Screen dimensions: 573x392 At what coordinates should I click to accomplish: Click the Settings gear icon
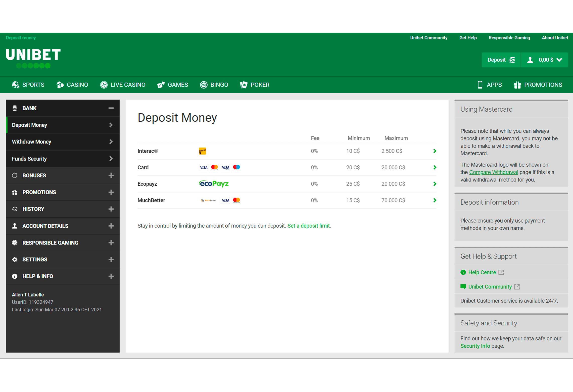click(x=15, y=260)
